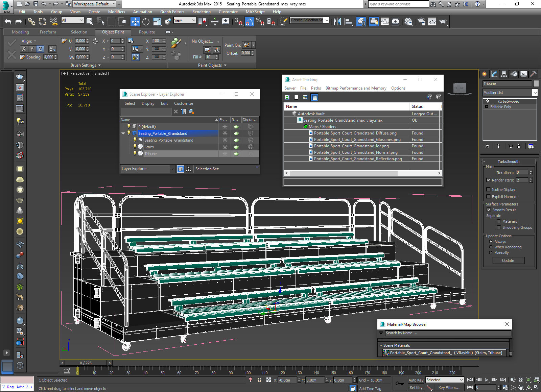541x392 pixels.
Task: Click the teapot icon at left toolbar top
Action: (20, 77)
